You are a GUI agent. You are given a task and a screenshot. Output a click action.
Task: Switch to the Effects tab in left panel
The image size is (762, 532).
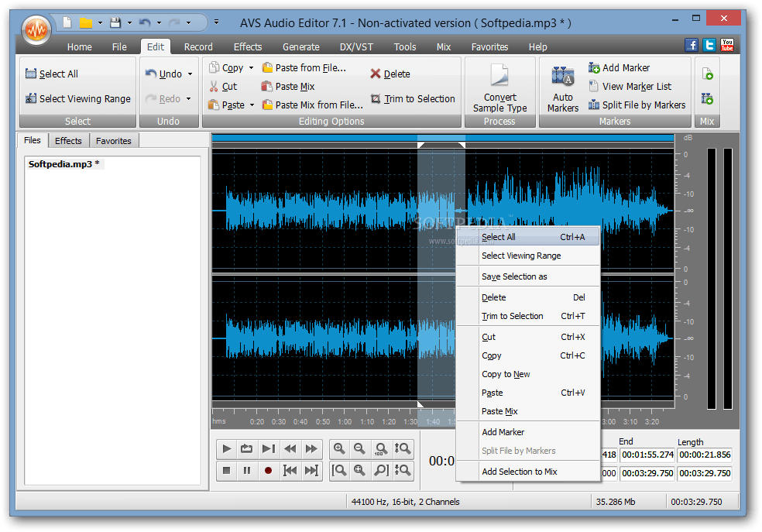point(68,140)
